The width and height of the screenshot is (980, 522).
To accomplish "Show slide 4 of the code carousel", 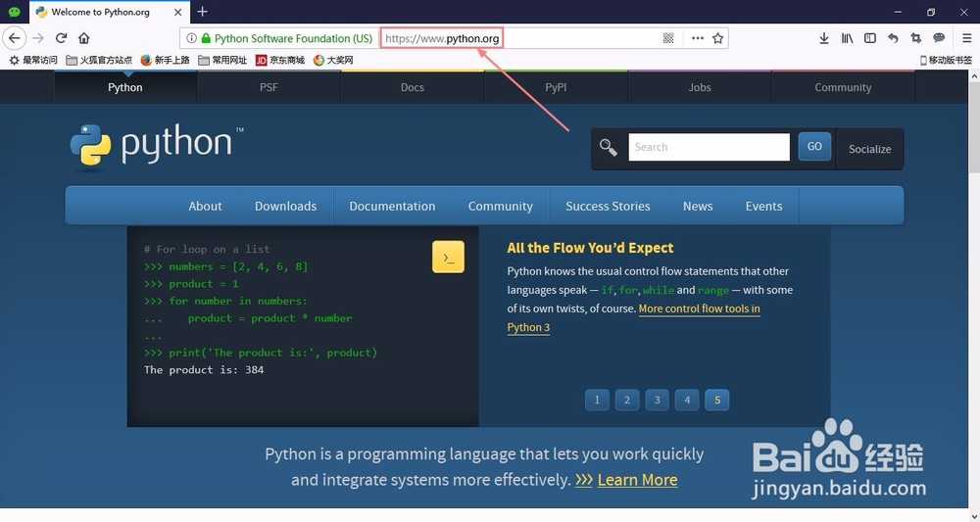I will point(687,401).
